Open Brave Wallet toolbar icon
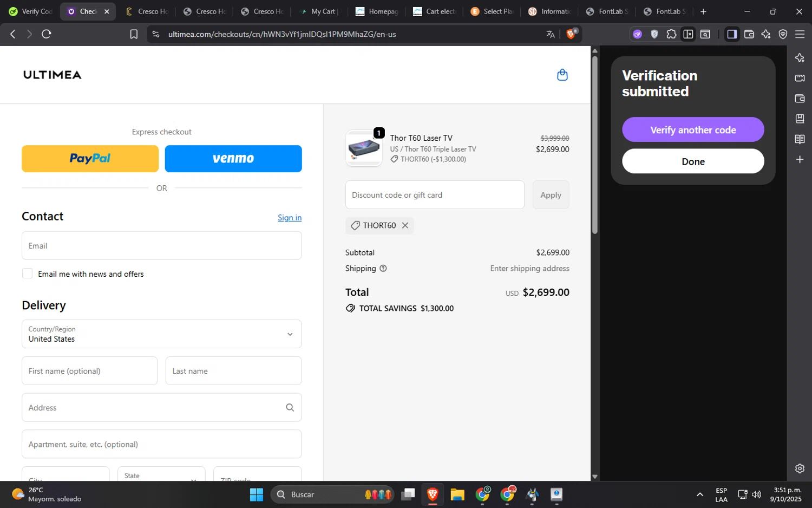The height and width of the screenshot is (508, 812). [749, 34]
